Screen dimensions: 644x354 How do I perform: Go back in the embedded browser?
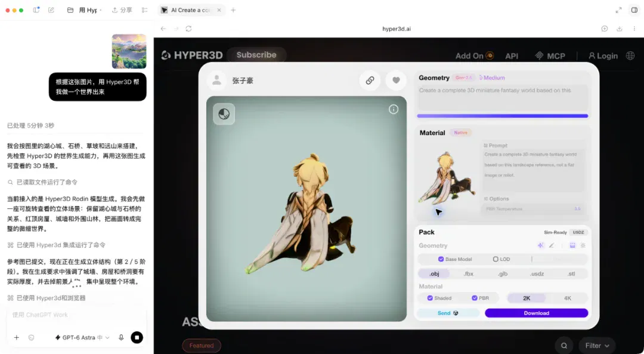point(163,29)
